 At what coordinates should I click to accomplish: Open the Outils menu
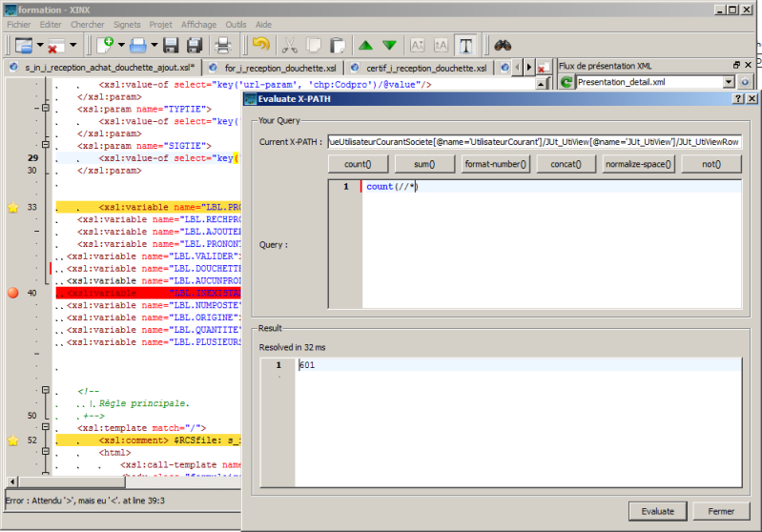coord(236,25)
